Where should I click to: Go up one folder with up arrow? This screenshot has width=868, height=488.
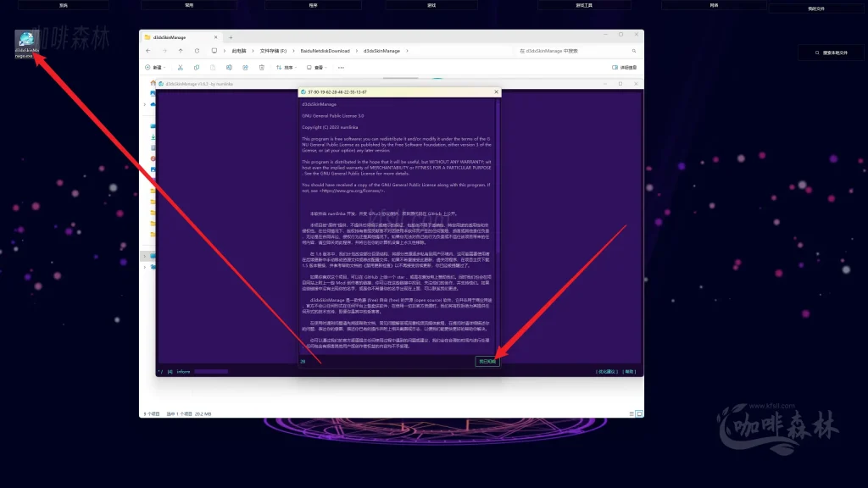click(180, 51)
